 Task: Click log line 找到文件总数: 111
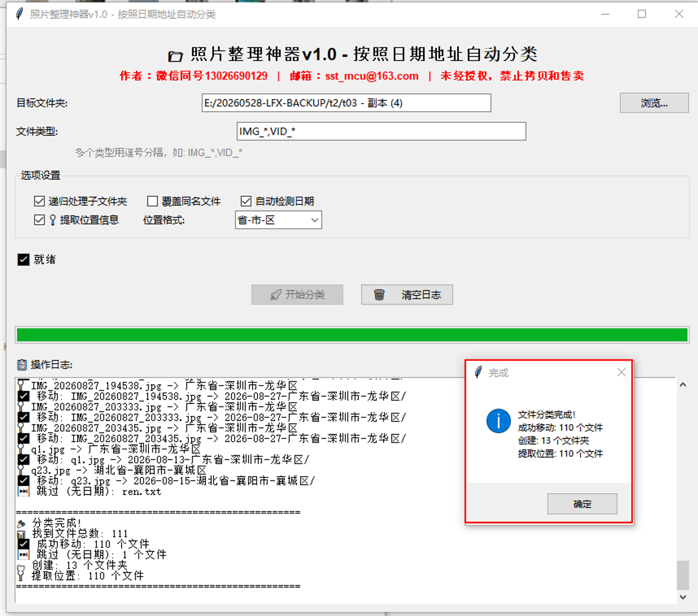coord(80,534)
